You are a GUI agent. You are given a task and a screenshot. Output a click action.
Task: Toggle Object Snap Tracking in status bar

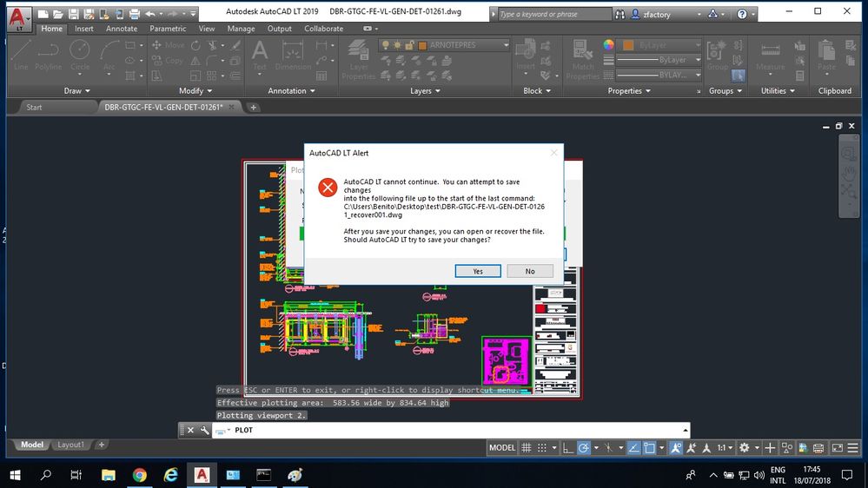click(633, 447)
